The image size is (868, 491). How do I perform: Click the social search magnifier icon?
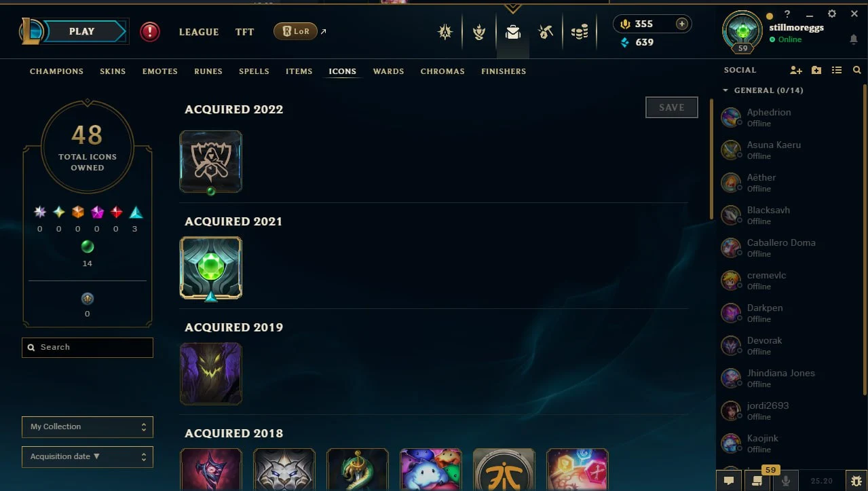coord(857,70)
